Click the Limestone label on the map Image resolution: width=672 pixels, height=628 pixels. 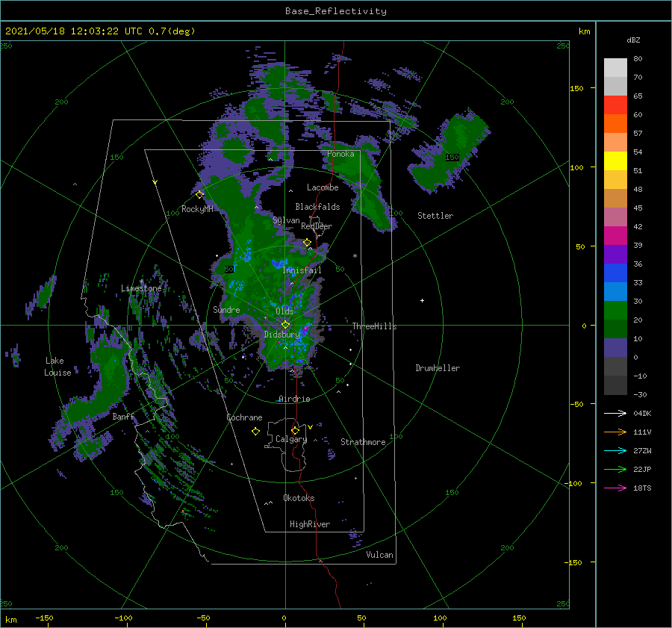141,288
